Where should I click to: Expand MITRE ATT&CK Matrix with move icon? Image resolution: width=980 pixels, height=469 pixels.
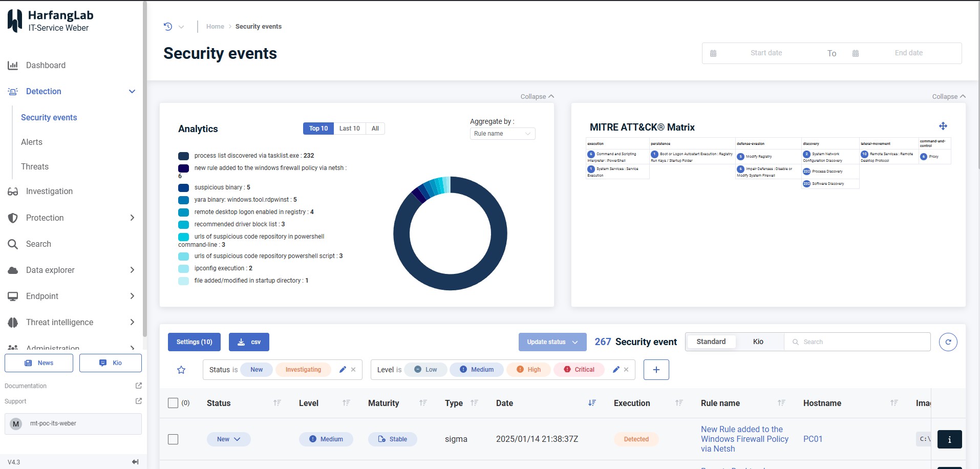click(x=943, y=126)
